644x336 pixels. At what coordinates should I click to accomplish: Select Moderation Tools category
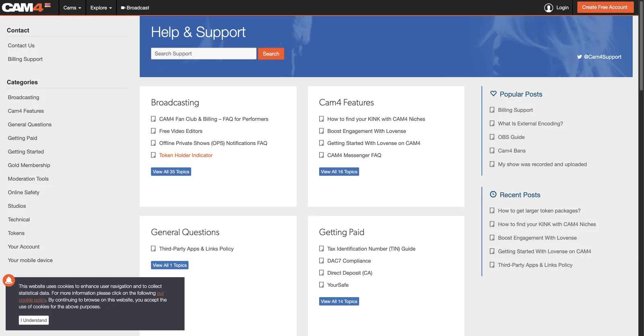coord(28,179)
